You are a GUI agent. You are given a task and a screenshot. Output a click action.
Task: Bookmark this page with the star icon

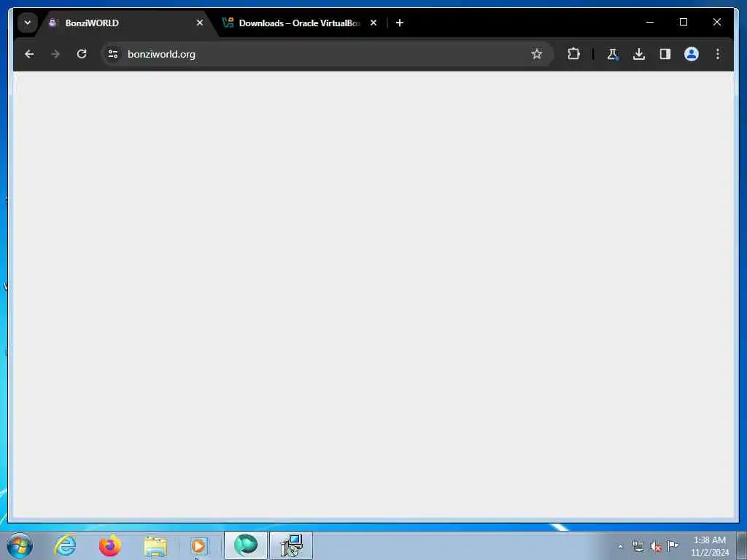click(537, 54)
